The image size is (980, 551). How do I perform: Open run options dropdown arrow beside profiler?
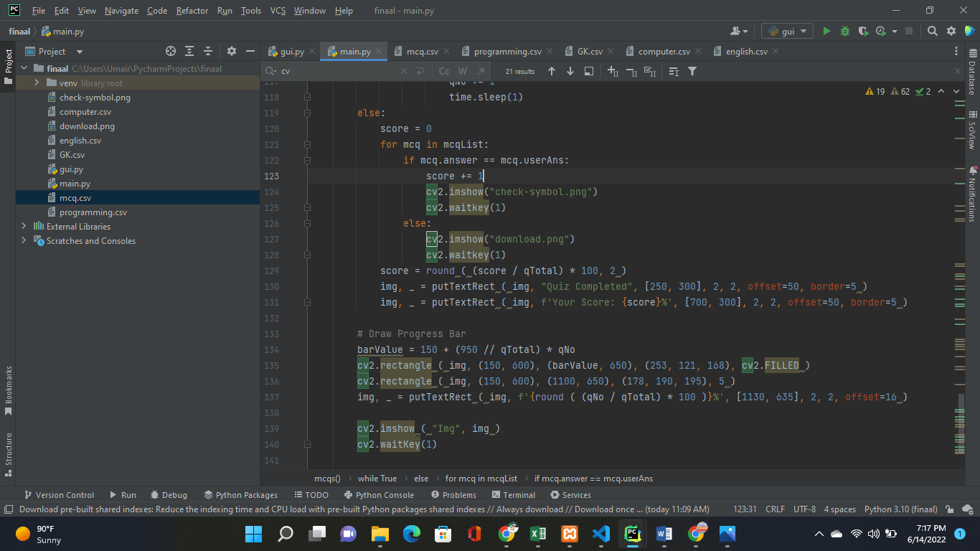[895, 31]
